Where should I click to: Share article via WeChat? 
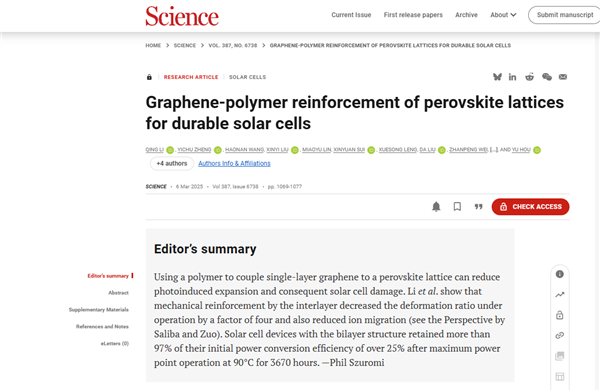point(547,77)
